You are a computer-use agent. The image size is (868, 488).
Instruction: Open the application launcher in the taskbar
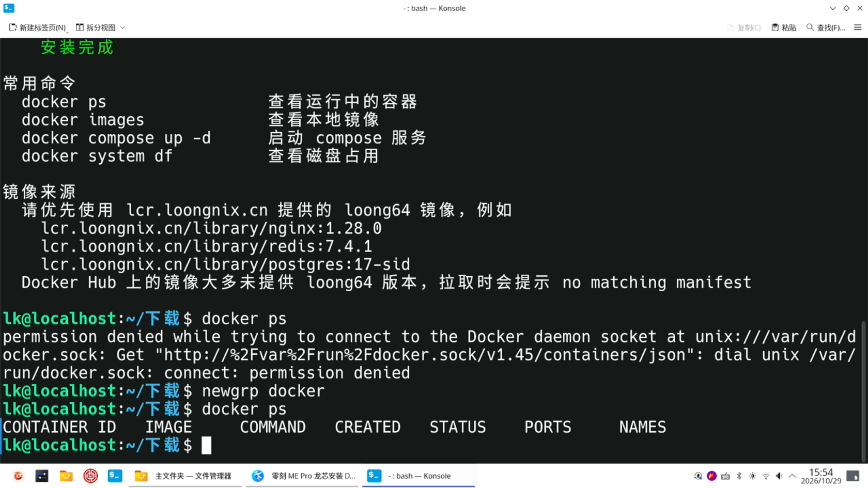[18, 476]
